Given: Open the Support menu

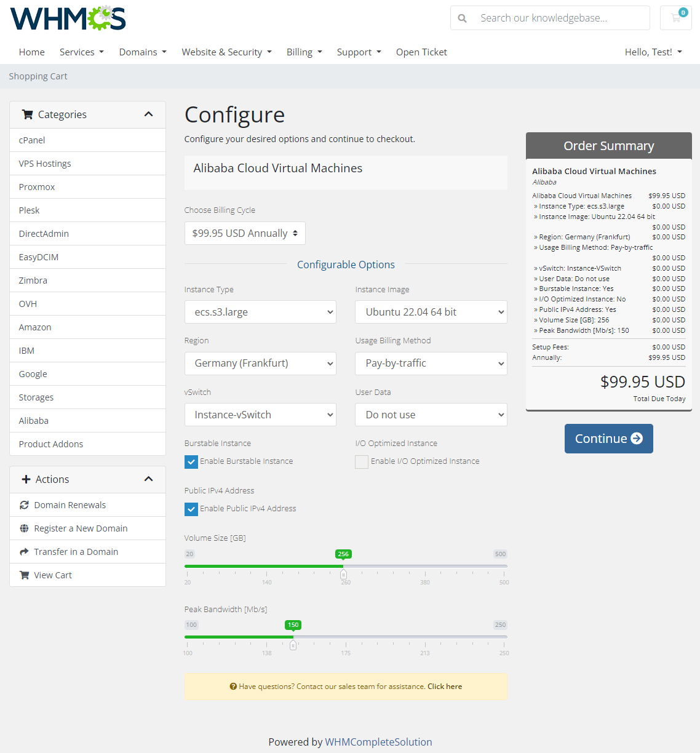Looking at the screenshot, I should [x=359, y=52].
